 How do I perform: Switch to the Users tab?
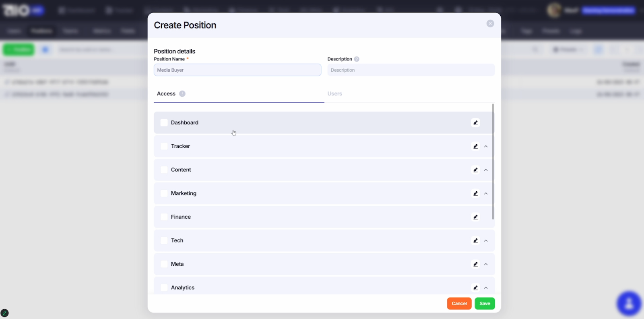(x=334, y=94)
